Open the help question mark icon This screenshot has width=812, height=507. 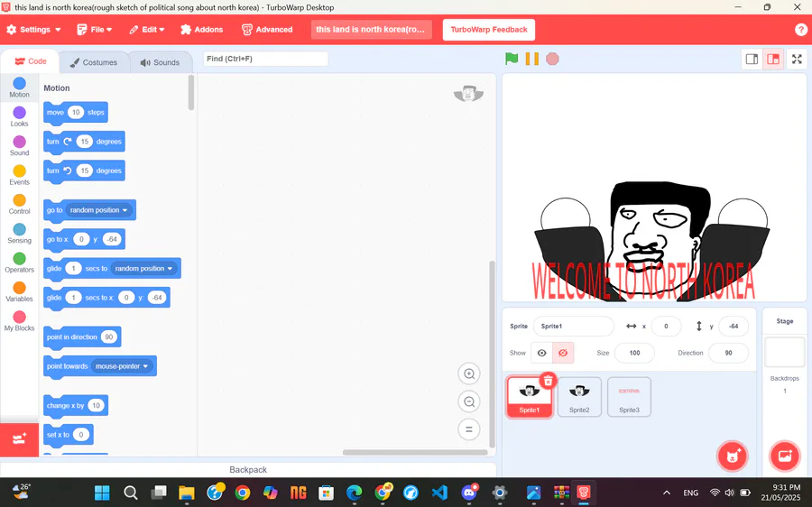coord(800,30)
